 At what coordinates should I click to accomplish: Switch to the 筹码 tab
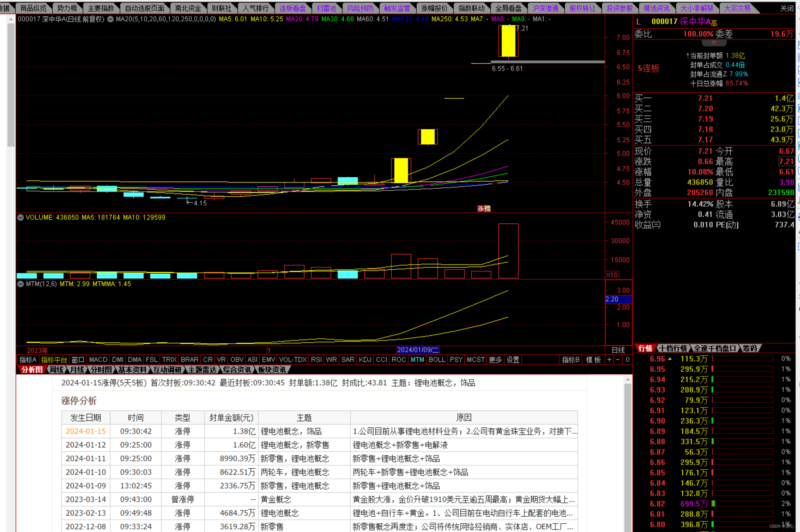750,348
